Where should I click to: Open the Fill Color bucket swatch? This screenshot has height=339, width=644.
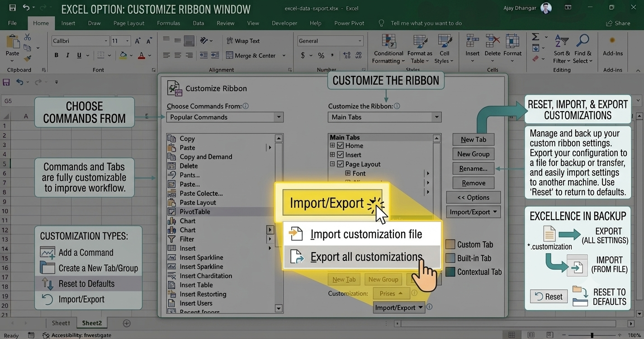(123, 56)
